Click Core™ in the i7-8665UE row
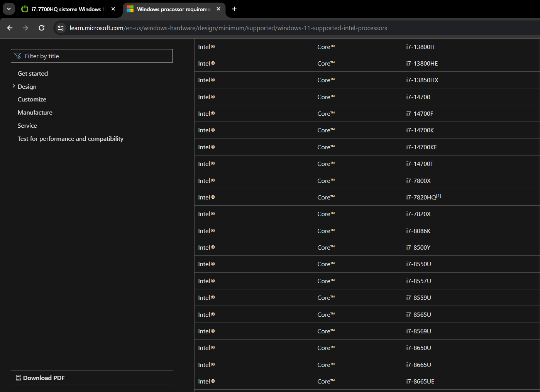The width and height of the screenshot is (540, 392). coord(326,381)
